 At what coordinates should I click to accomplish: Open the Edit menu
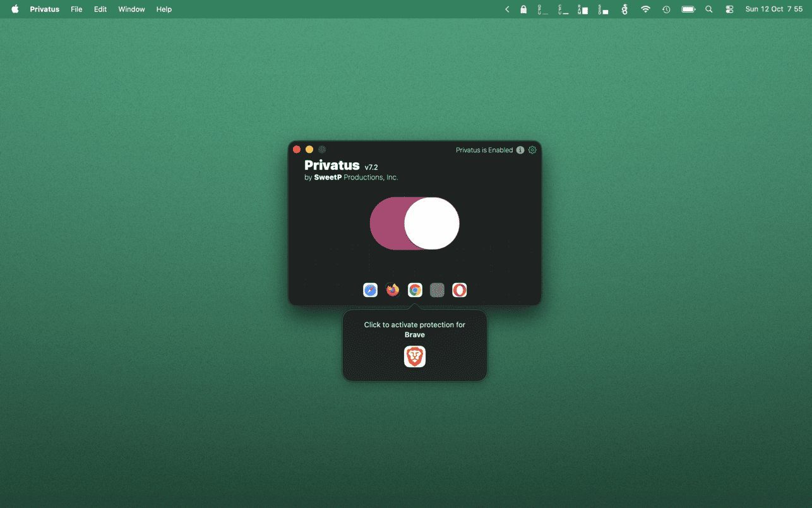100,9
